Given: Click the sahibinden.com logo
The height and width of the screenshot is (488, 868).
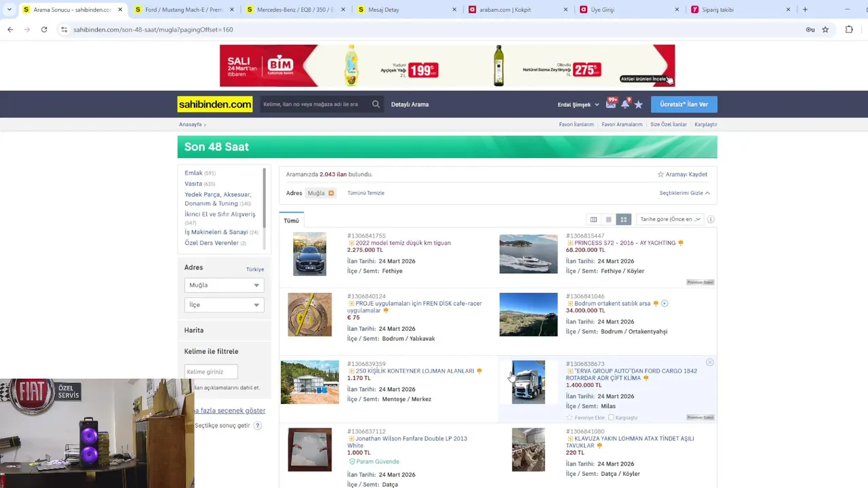Looking at the screenshot, I should (x=215, y=104).
